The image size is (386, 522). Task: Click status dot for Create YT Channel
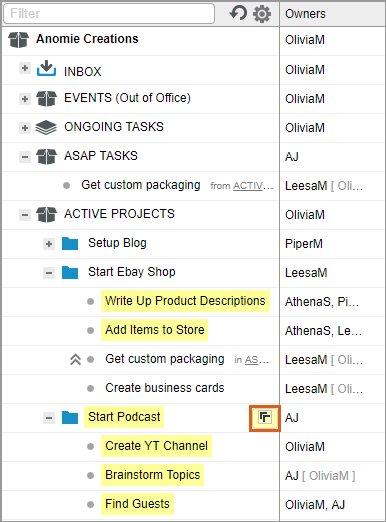(90, 446)
